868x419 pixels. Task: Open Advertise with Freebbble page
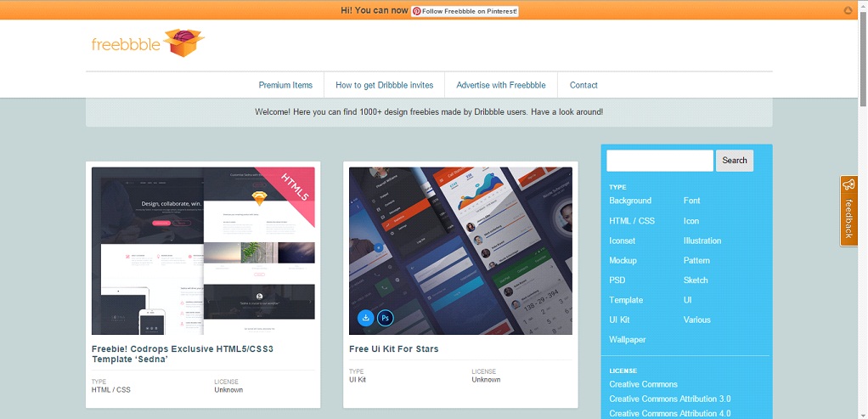pyautogui.click(x=500, y=85)
